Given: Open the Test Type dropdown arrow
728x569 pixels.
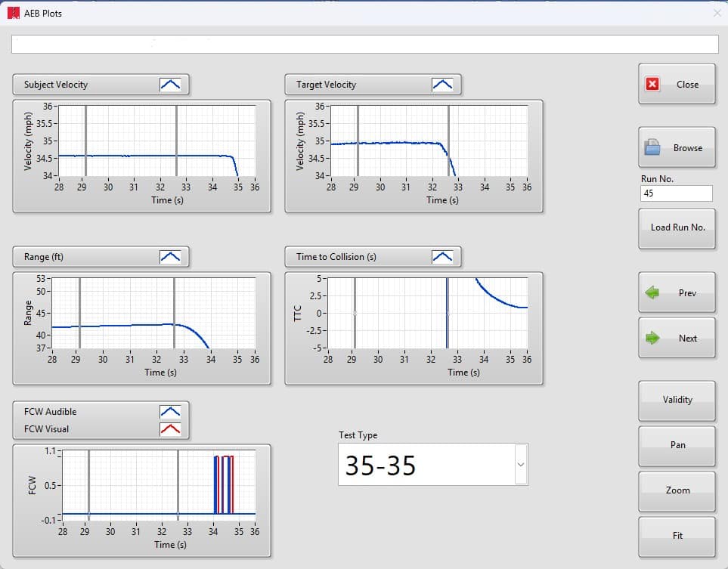Looking at the screenshot, I should [x=521, y=464].
